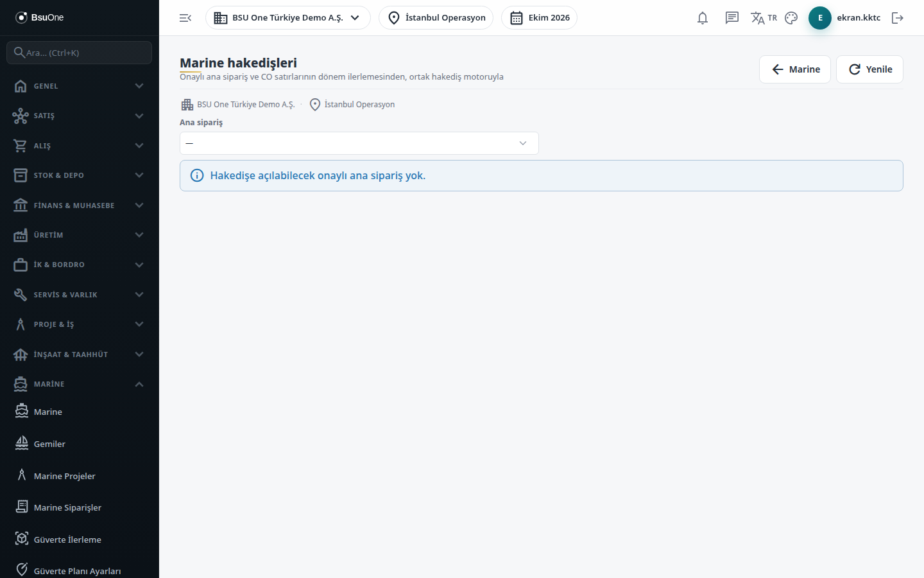The width and height of the screenshot is (924, 578).
Task: Expand the ÜRETİM sidebar section
Action: point(80,235)
